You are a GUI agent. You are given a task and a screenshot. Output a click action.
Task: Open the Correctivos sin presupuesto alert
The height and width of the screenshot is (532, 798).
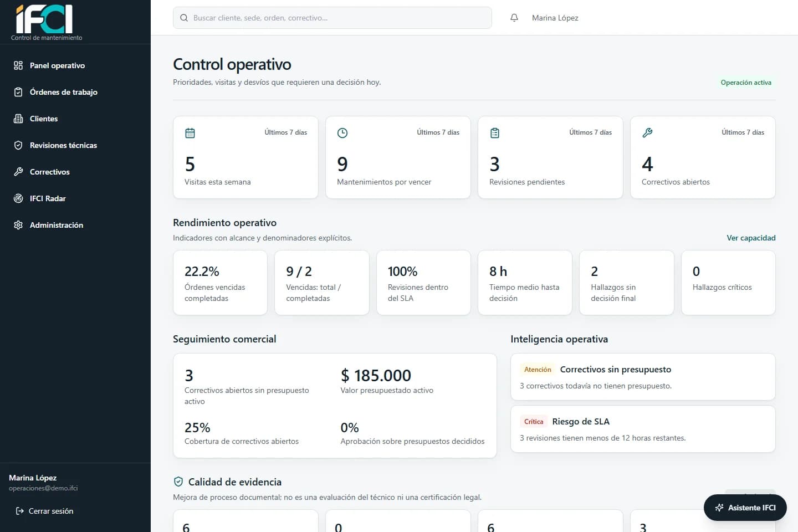pos(643,377)
